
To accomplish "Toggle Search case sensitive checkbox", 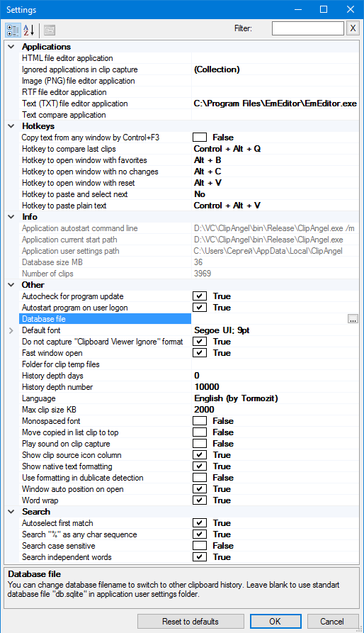I will coord(200,545).
